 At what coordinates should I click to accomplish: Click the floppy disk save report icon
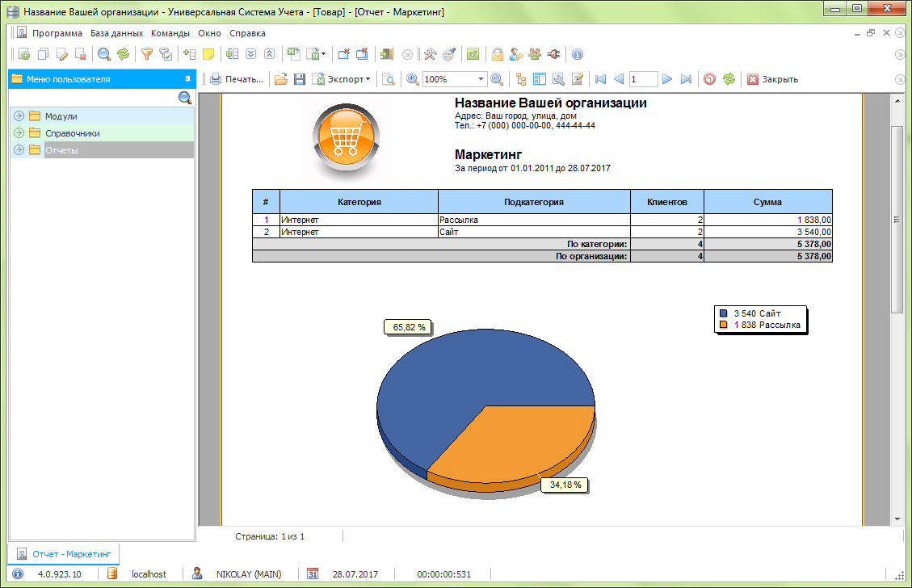pos(299,79)
